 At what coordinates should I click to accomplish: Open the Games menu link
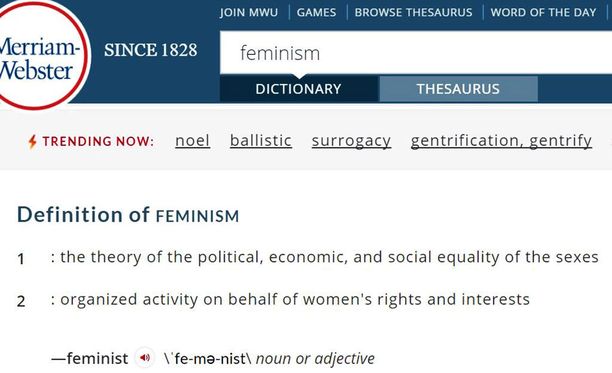(316, 12)
